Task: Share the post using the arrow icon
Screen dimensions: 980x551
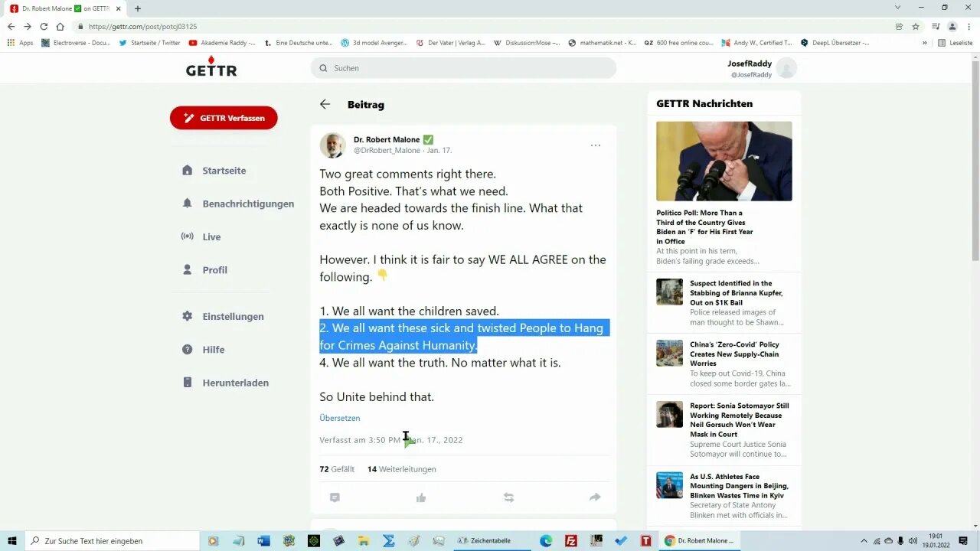Action: click(x=595, y=497)
